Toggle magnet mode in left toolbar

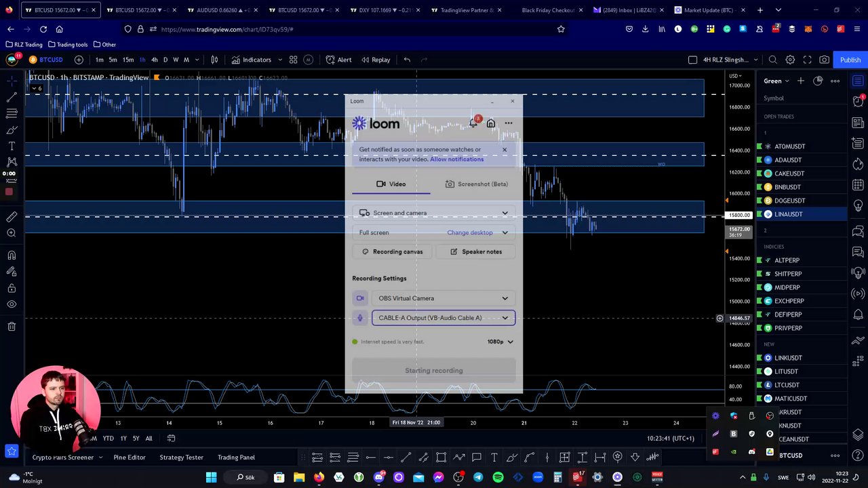click(12, 256)
